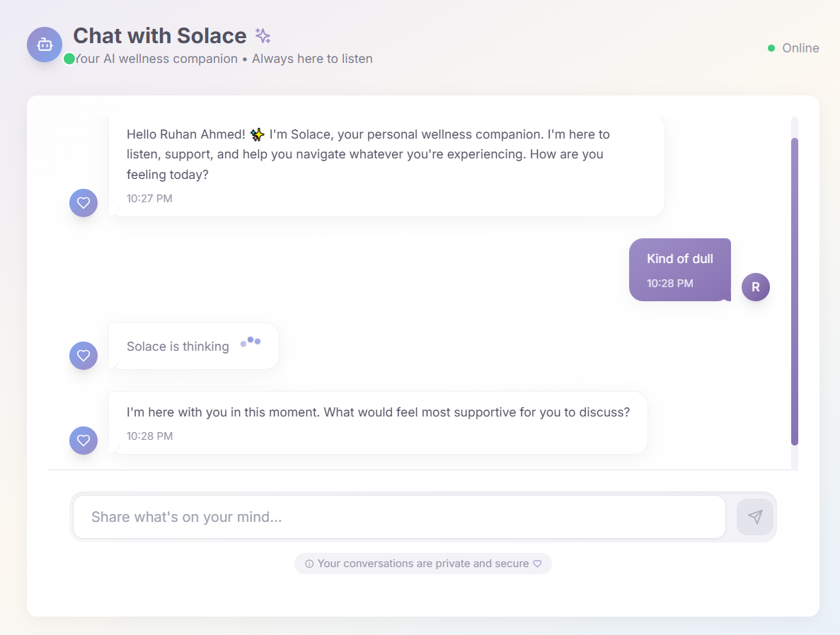Click the 'Your conversations are private and secure' notice
Screen dimensions: 840x635
coord(422,563)
